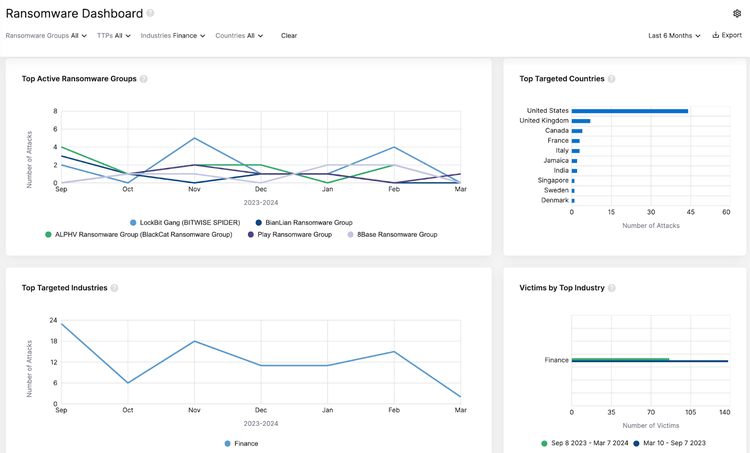Viewport: 750px width, 453px height.
Task: Click help icon next to Victims by Top Industry
Action: coord(612,288)
